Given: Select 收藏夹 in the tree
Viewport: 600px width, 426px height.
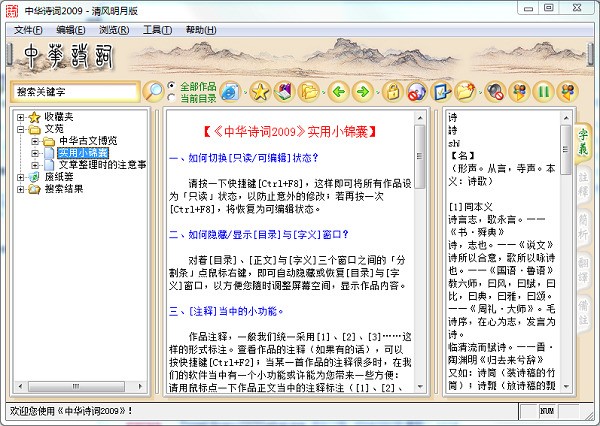Looking at the screenshot, I should 59,116.
